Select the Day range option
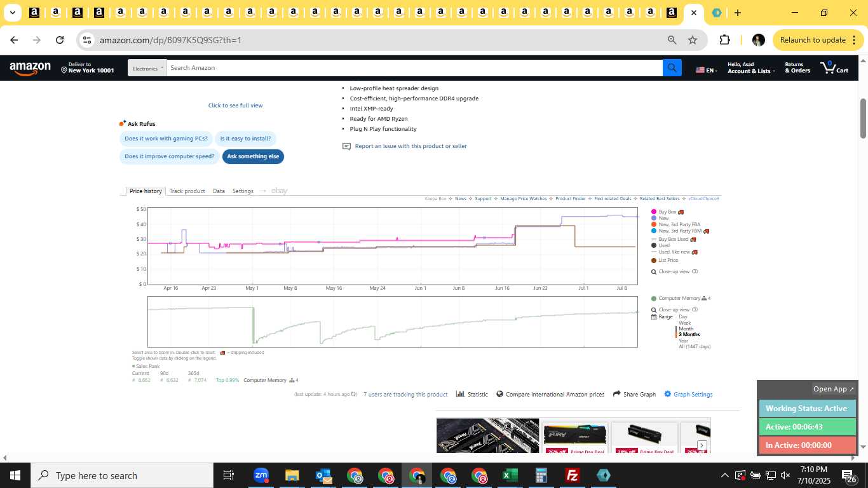Viewport: 868px width, 488px height. tap(683, 316)
